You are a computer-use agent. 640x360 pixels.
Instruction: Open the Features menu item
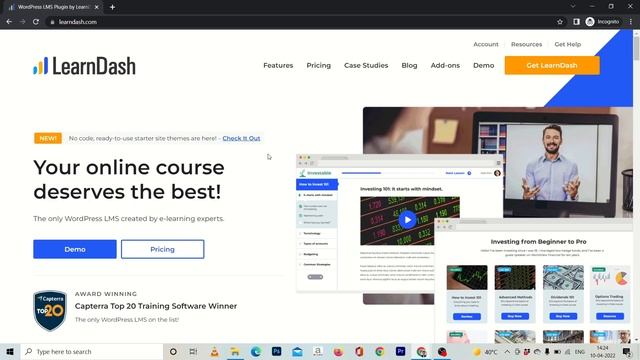(x=278, y=65)
